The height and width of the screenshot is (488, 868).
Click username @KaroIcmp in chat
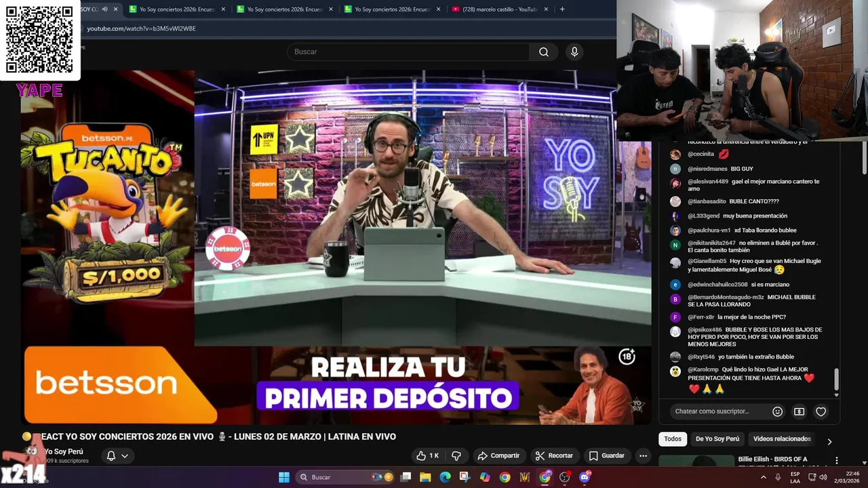pos(703,369)
